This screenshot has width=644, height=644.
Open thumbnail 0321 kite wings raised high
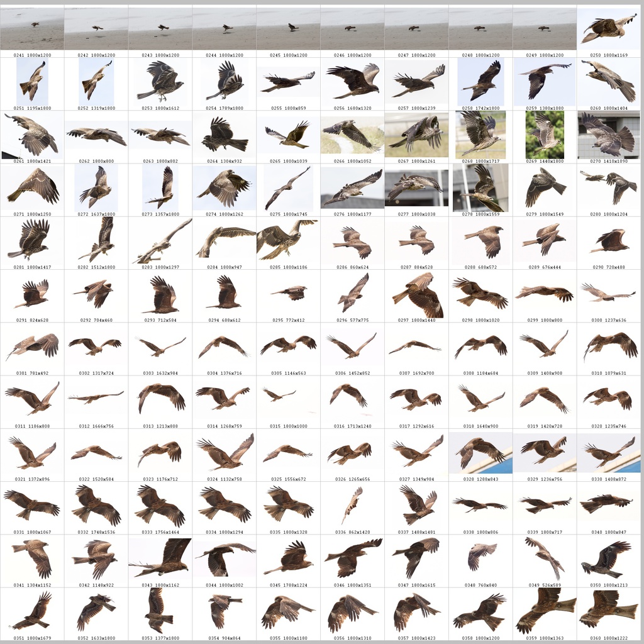[32, 453]
